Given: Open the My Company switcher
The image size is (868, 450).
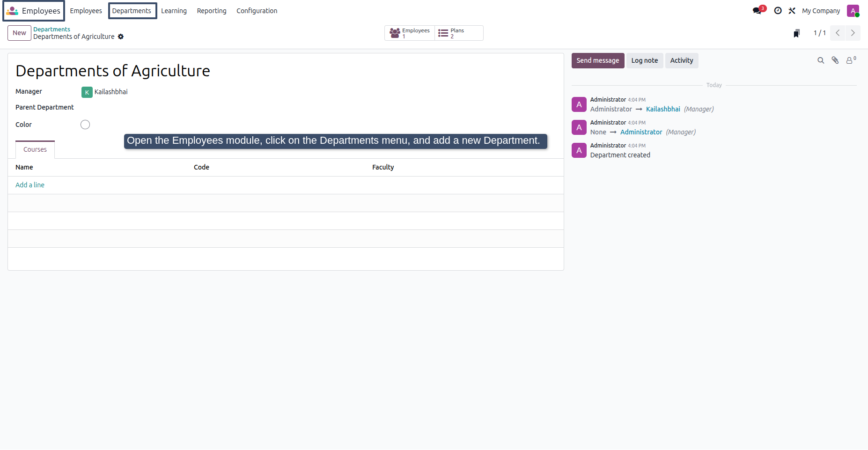Looking at the screenshot, I should (x=821, y=11).
